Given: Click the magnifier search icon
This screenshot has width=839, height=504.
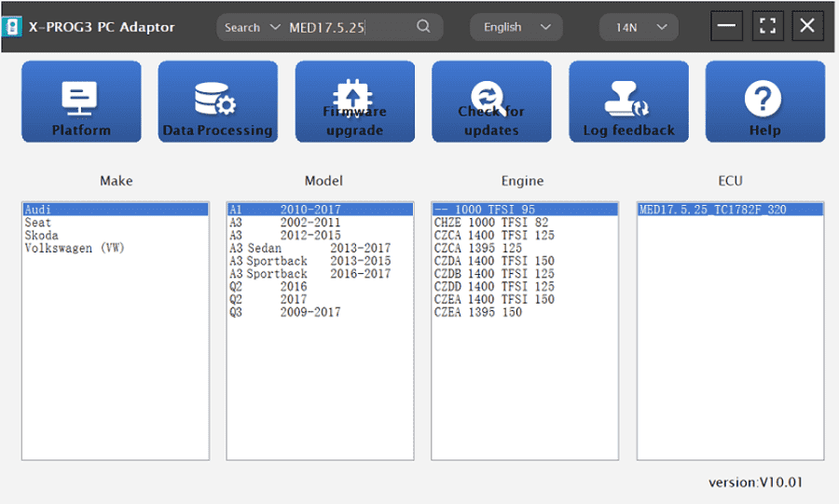Looking at the screenshot, I should click(x=423, y=26).
